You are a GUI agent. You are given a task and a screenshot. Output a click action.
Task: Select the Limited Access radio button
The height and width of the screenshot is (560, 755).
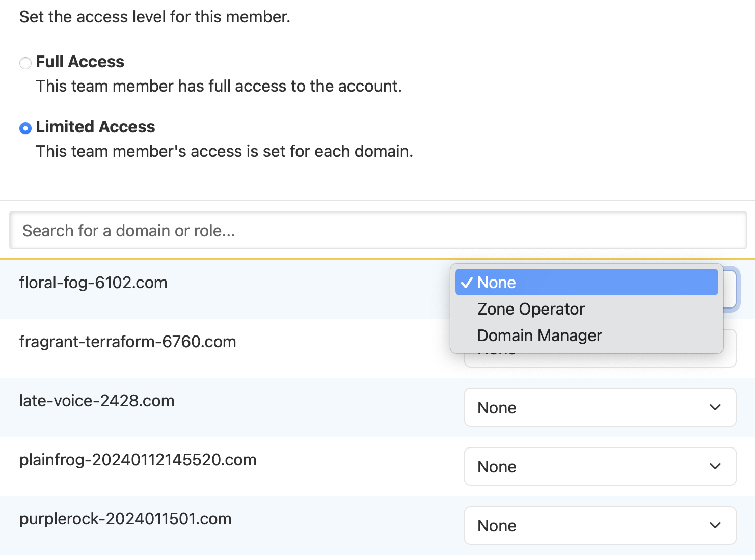click(x=25, y=128)
